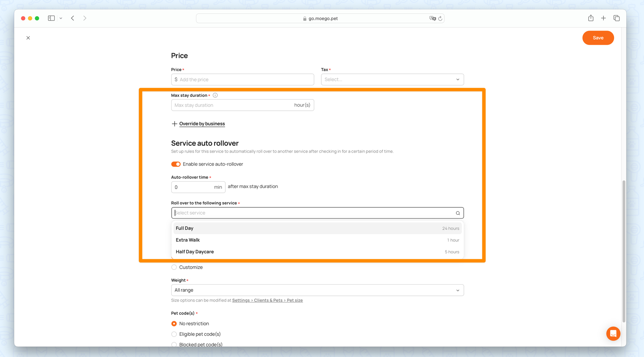The width and height of the screenshot is (644, 357).
Task: Select the Eligible pet code(s) radio button
Action: (174, 334)
